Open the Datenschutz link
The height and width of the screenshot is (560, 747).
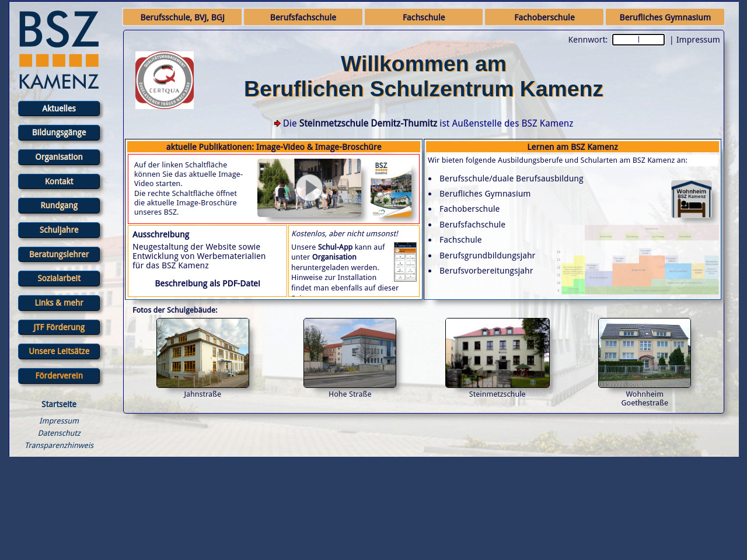59,433
